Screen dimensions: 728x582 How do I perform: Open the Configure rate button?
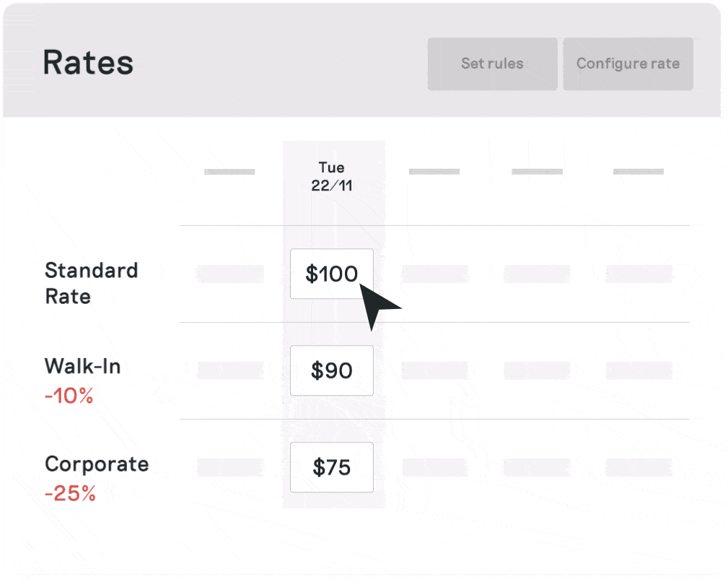[x=628, y=64]
